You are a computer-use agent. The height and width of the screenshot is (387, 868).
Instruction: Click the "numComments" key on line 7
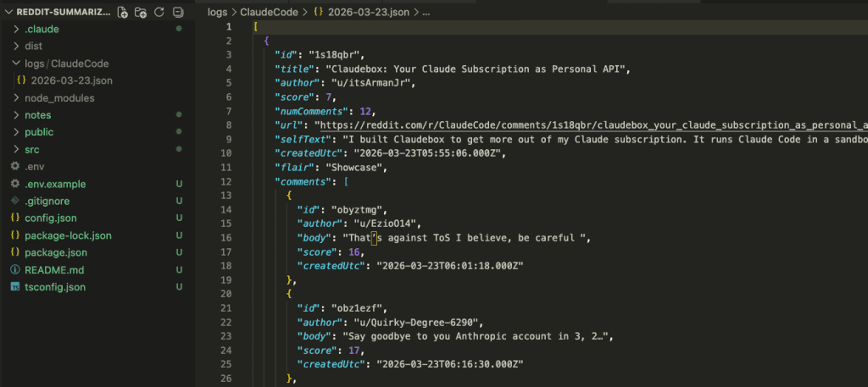pyautogui.click(x=315, y=111)
